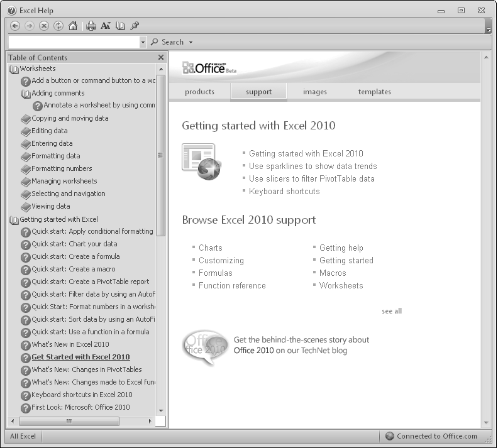Open Quick start: Create a formula
The height and width of the screenshot is (448, 498).
click(75, 256)
